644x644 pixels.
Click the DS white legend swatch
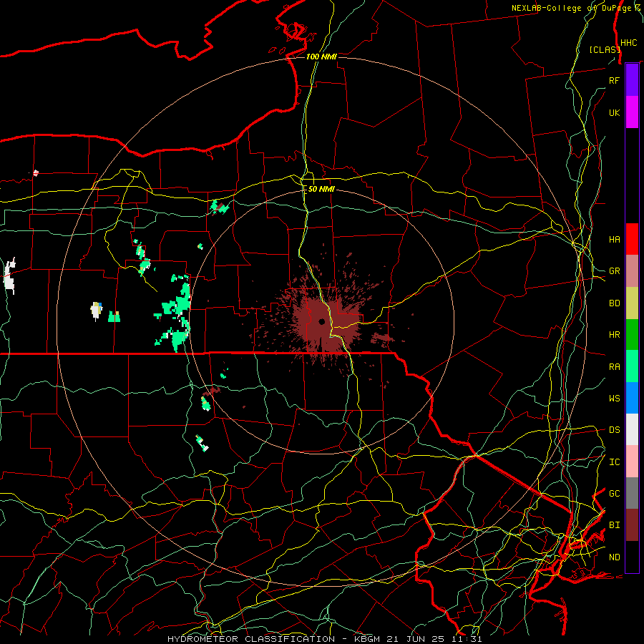[x=632, y=429]
